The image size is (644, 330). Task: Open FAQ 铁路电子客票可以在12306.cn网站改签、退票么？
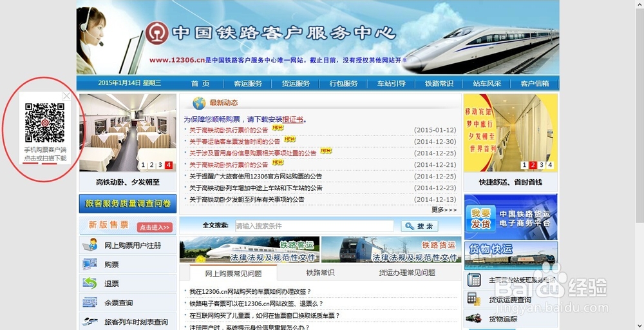tap(256, 304)
